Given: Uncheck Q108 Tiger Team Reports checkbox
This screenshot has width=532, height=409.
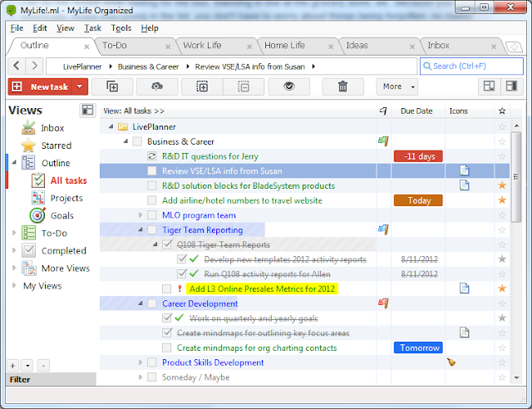Looking at the screenshot, I should 166,244.
